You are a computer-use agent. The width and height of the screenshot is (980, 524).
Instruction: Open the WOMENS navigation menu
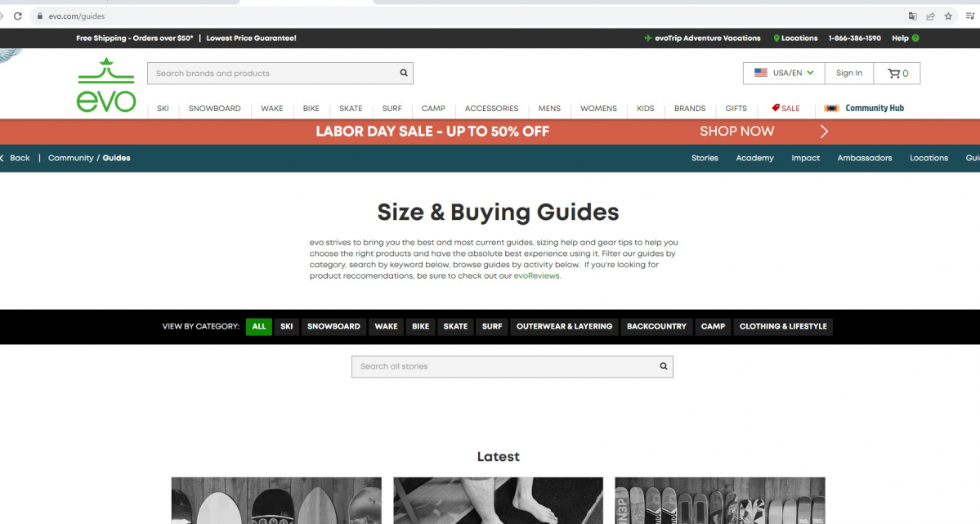coord(598,108)
